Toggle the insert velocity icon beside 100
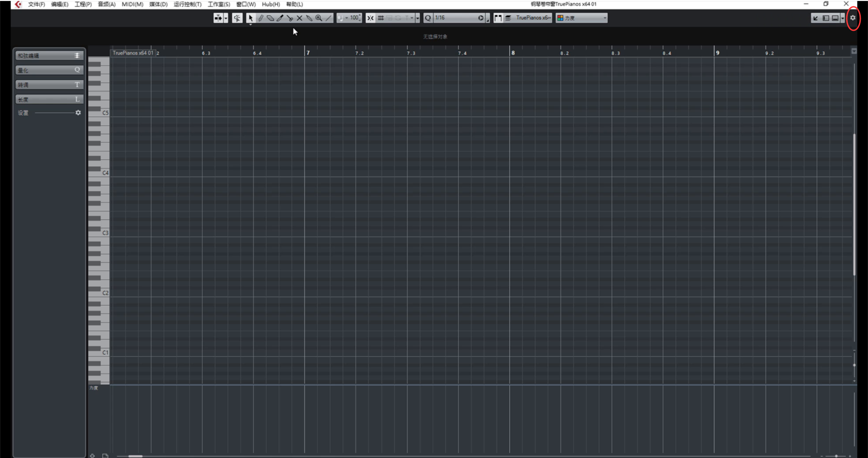Screen dimensions: 868x458 [340, 18]
